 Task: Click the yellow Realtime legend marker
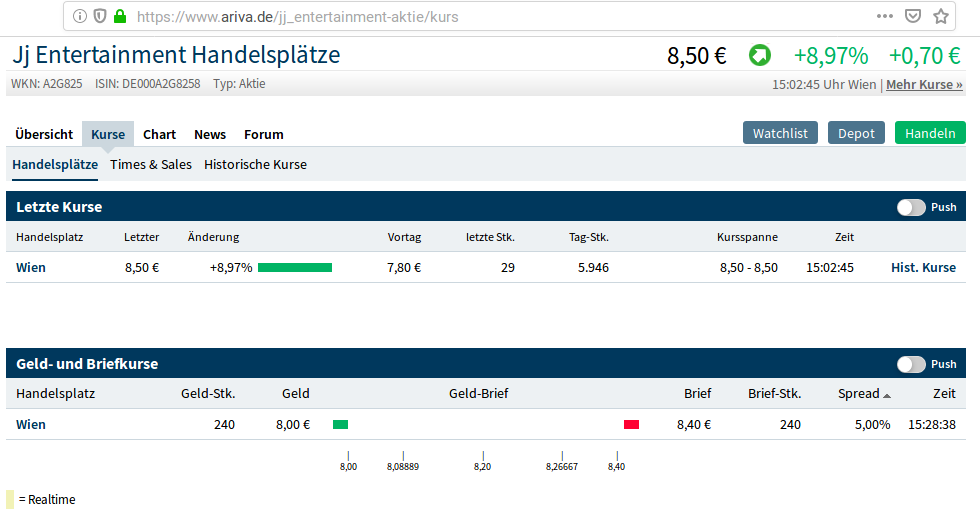click(x=10, y=499)
